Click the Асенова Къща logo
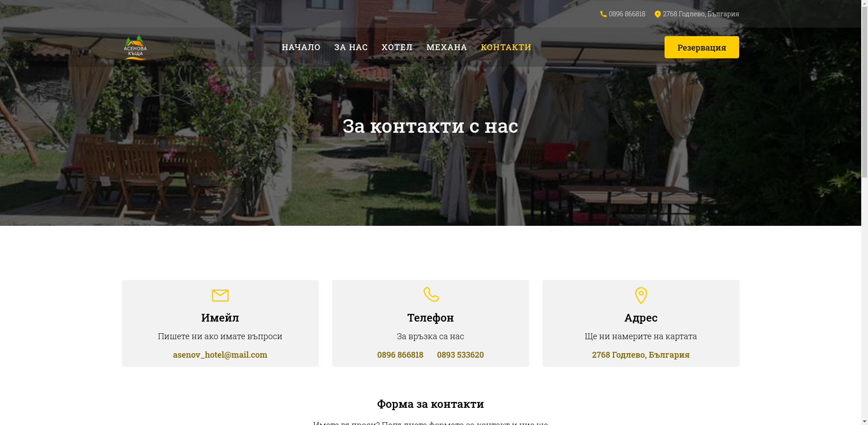This screenshot has height=425, width=868. [135, 47]
